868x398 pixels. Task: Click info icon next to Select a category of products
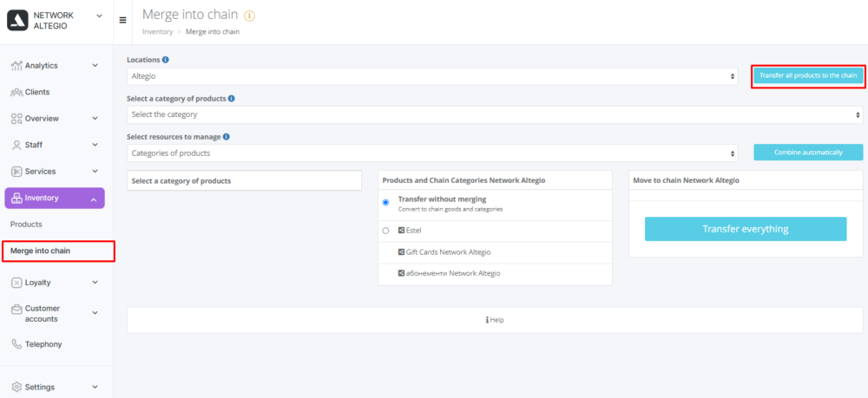pos(232,98)
